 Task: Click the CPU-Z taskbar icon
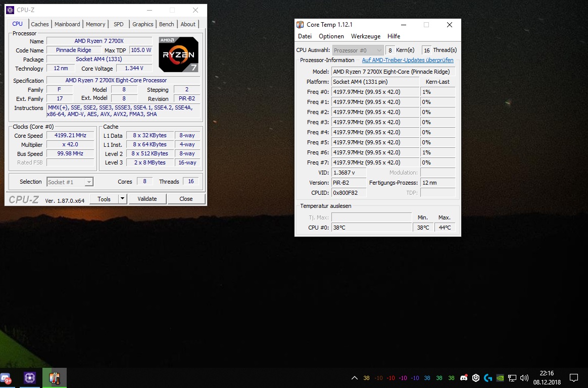[30, 378]
